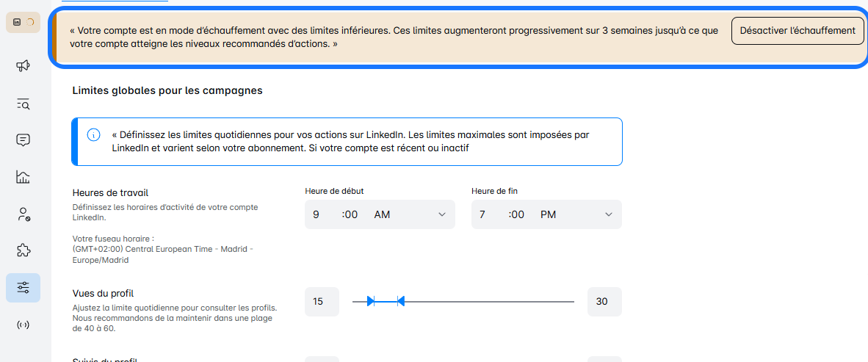The height and width of the screenshot is (362, 868).
Task: Open the integrations puzzle icon in sidebar
Action: coord(23,251)
